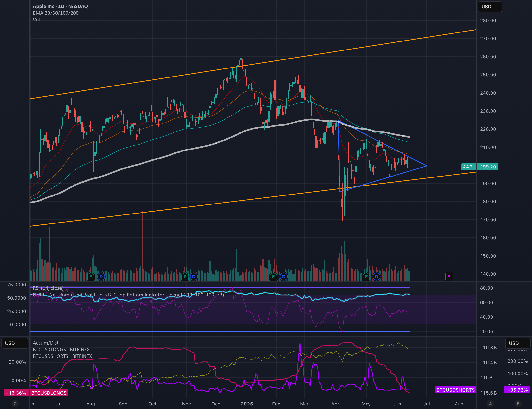Click the August dividend D marker
The image size is (532, 409).
point(101,277)
